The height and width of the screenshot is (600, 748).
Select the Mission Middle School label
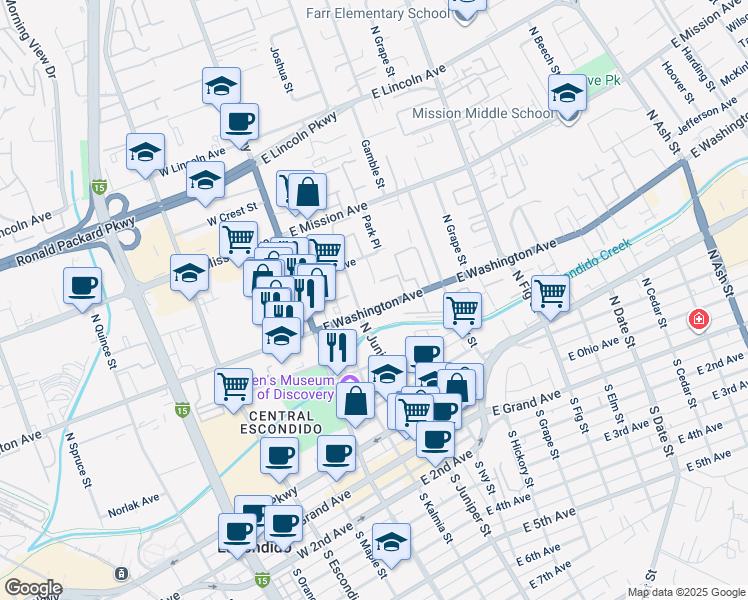[x=483, y=114]
